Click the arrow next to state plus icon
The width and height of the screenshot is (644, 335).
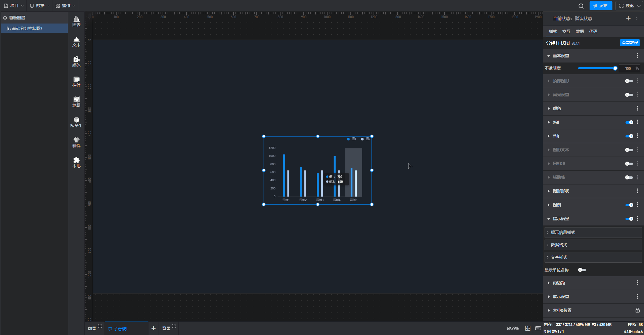[637, 18]
